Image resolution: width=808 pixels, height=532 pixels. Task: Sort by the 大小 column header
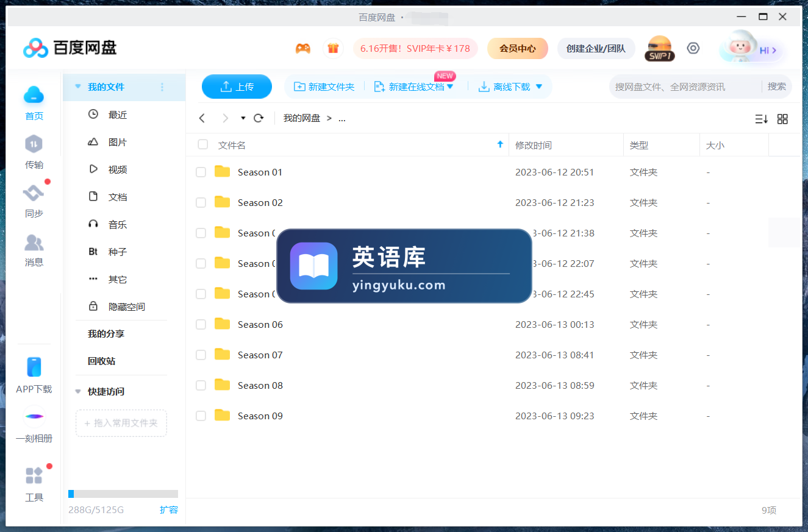715,145
